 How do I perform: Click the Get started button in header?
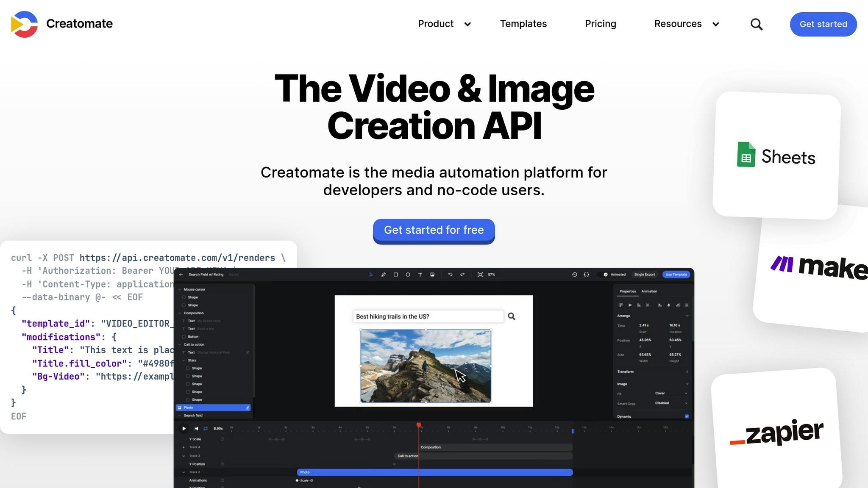(x=823, y=24)
